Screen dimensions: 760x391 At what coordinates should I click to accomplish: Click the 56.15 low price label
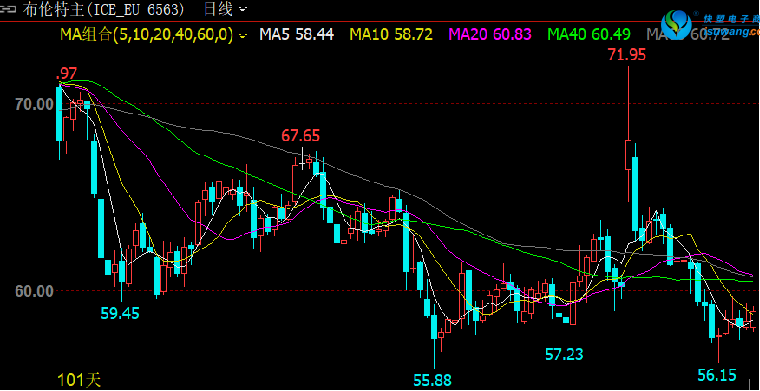coord(717,375)
